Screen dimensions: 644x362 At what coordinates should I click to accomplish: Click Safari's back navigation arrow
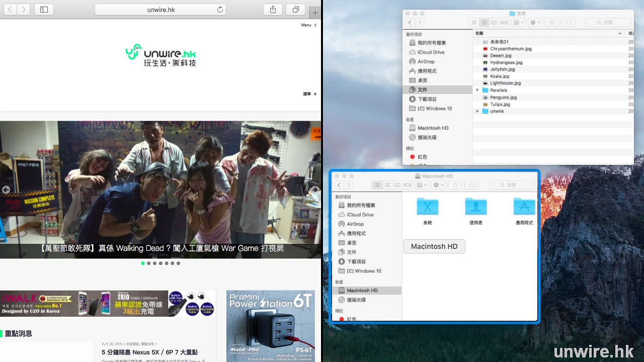tap(10, 10)
